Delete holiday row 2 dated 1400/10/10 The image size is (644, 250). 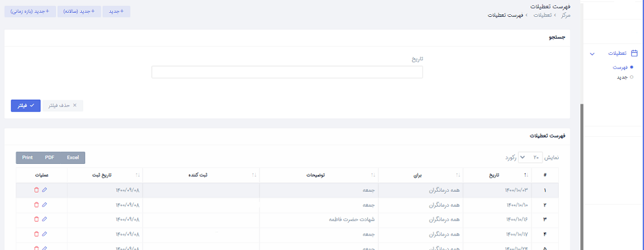coord(36,205)
